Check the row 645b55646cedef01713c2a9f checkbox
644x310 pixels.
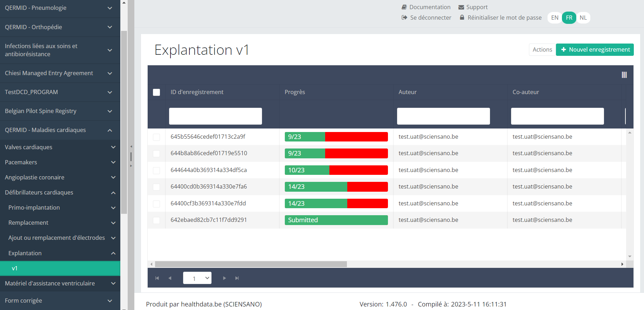pyautogui.click(x=156, y=137)
